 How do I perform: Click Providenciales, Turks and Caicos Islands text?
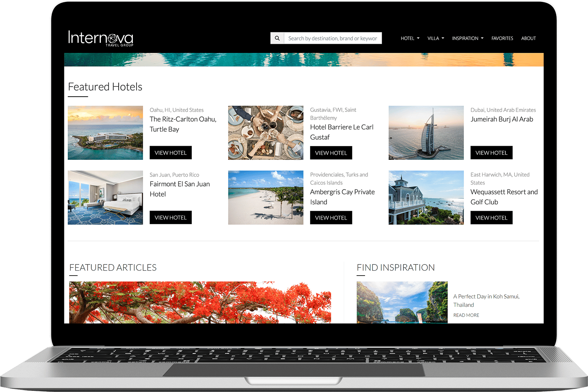(339, 178)
